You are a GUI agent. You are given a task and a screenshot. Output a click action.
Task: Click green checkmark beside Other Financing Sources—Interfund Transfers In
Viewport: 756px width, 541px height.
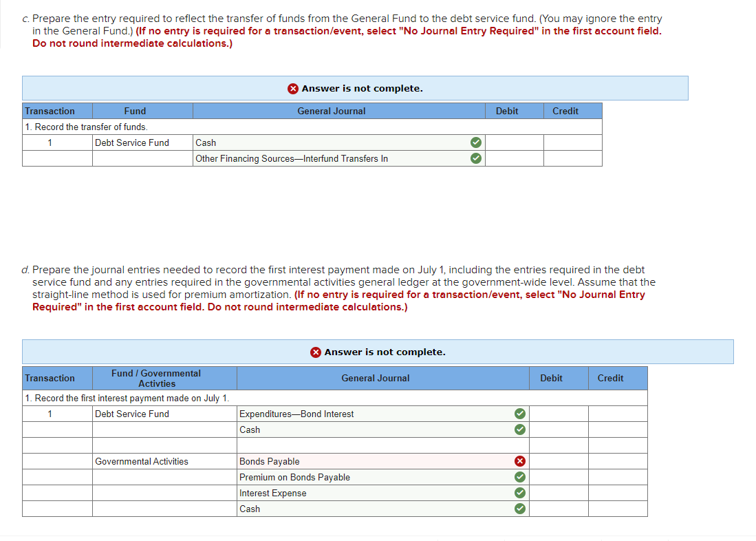click(x=475, y=158)
